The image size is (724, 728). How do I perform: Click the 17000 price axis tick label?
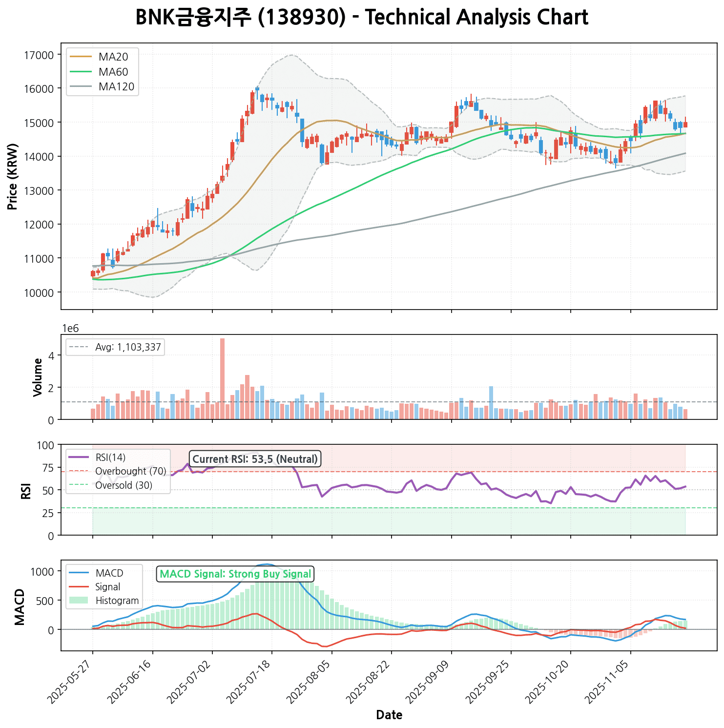tap(38, 55)
